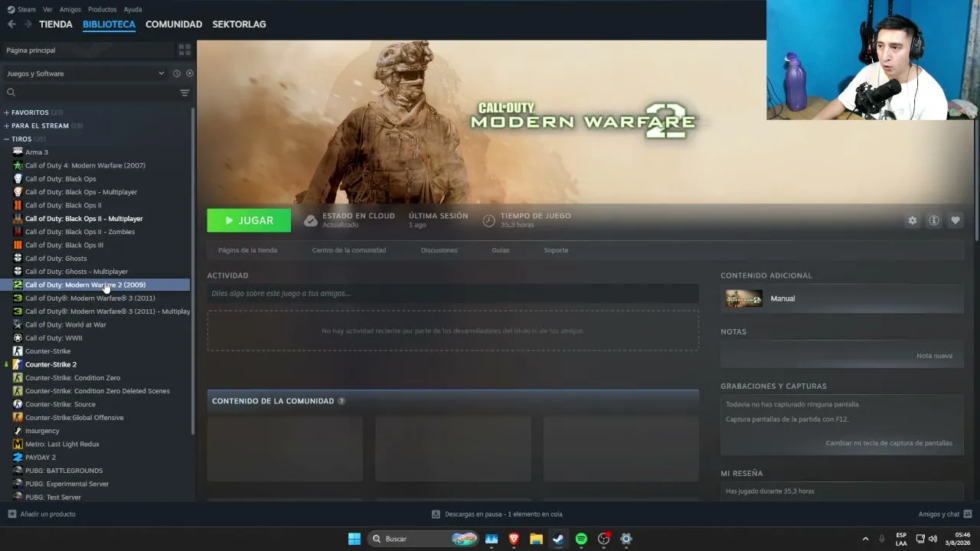The height and width of the screenshot is (551, 980).
Task: Sort library by recent activity clock icon
Action: tap(177, 73)
